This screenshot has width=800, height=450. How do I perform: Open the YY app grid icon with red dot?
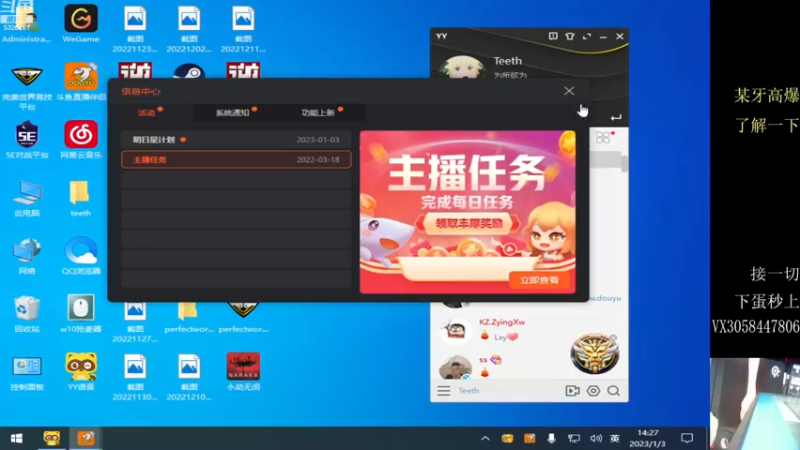(603, 137)
